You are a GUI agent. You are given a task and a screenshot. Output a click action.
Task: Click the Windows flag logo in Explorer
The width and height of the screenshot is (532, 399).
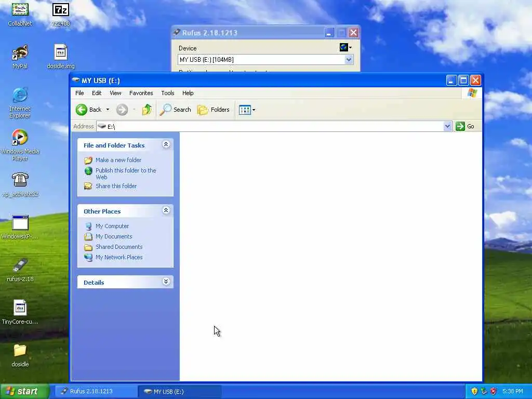click(472, 93)
